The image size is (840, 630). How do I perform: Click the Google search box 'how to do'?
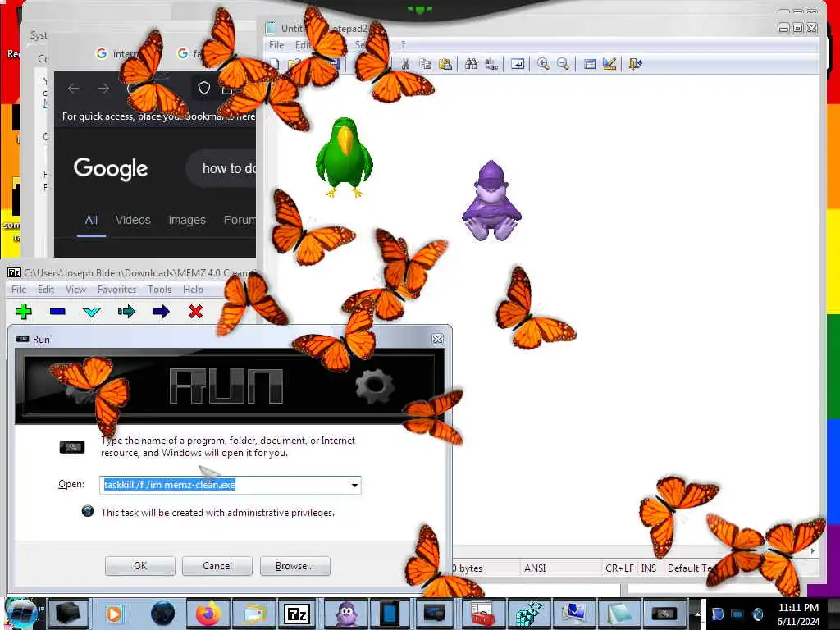coord(221,169)
